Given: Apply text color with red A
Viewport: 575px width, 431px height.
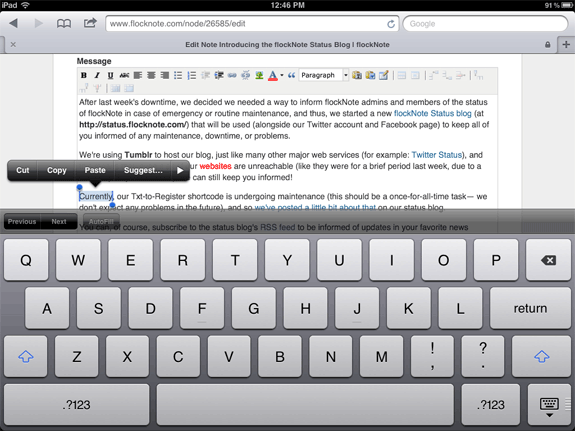Looking at the screenshot, I should point(272,76).
